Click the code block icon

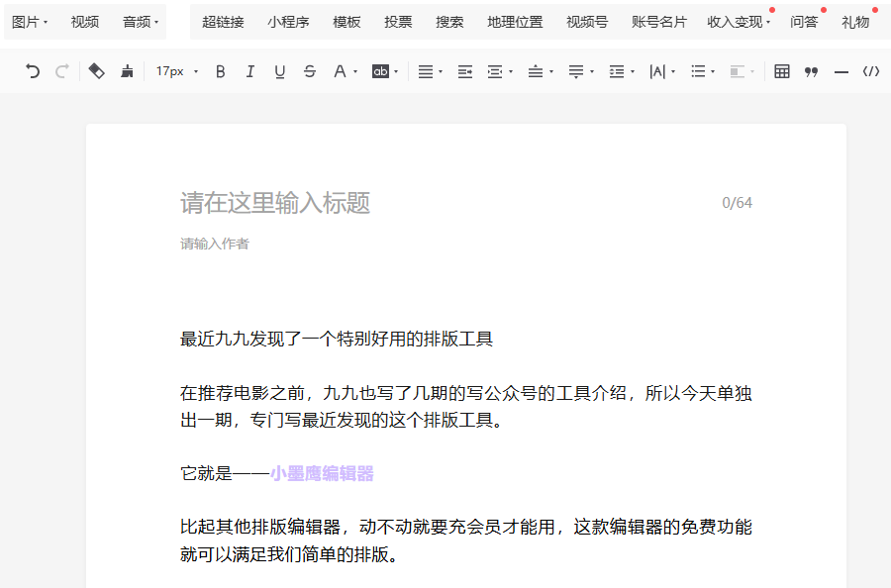point(871,71)
